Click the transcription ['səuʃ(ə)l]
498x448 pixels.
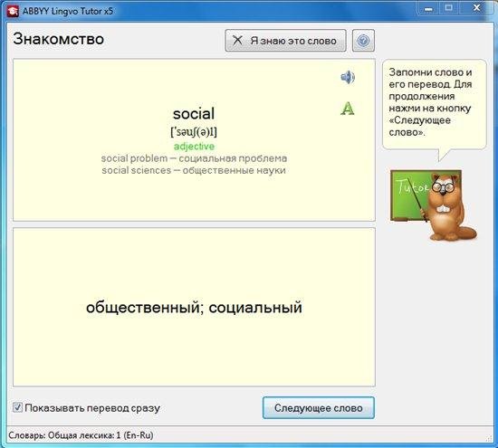[x=194, y=132]
